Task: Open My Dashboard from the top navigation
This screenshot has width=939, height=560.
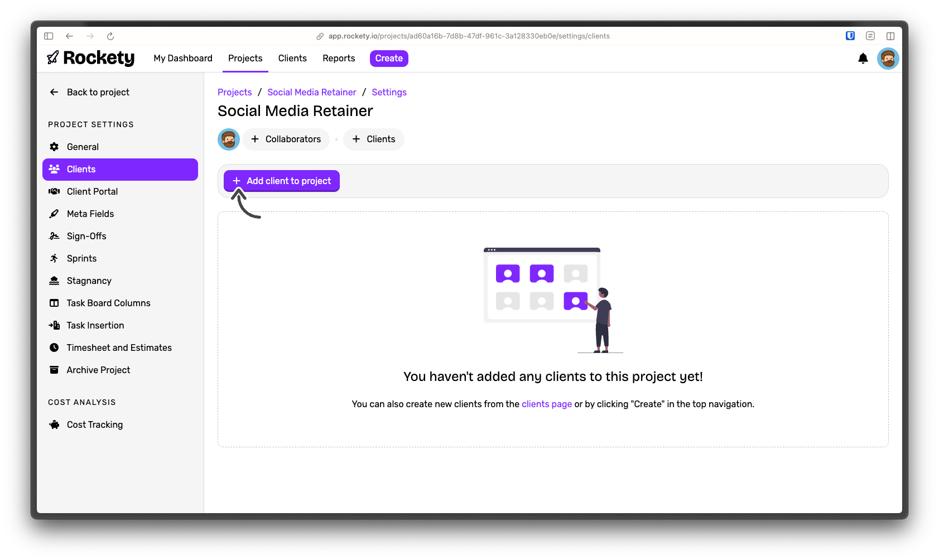Action: pos(182,58)
